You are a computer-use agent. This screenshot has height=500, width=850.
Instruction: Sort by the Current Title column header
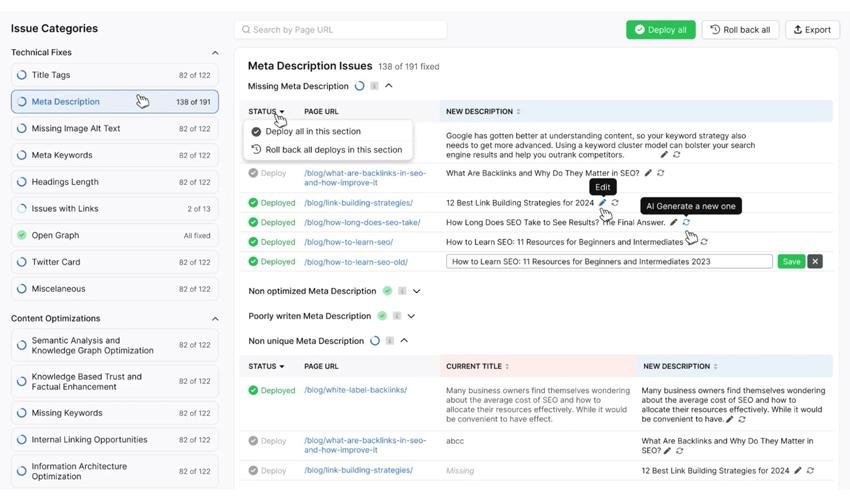point(477,366)
